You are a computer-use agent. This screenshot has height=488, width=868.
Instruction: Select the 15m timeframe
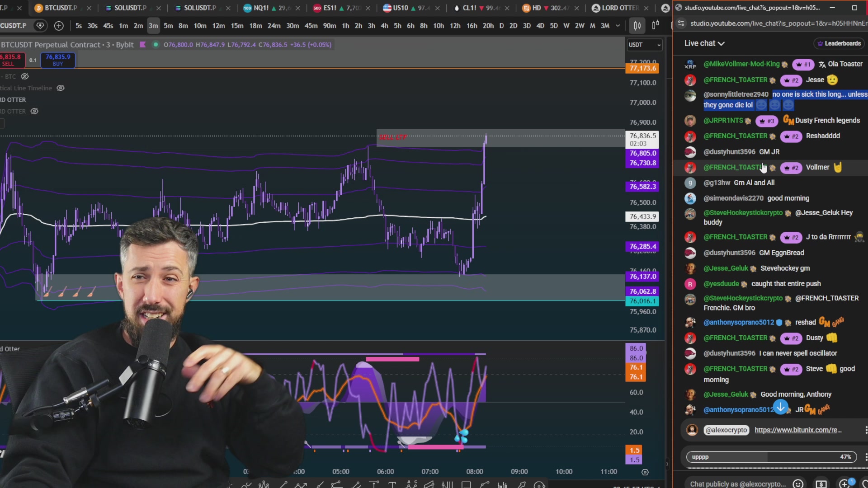click(x=237, y=26)
